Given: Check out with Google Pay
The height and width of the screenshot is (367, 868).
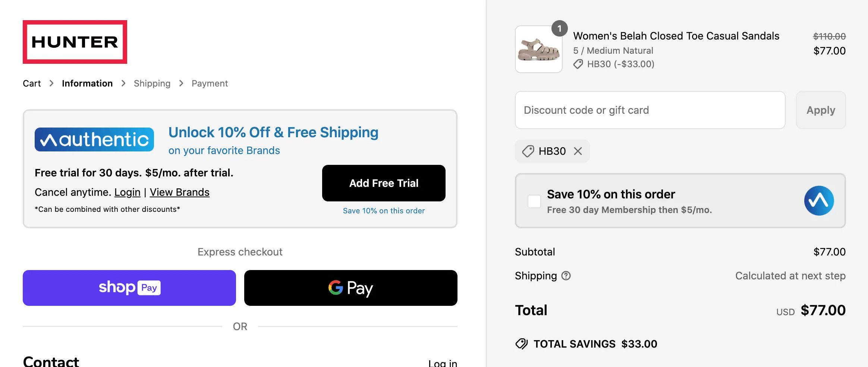Looking at the screenshot, I should point(350,288).
